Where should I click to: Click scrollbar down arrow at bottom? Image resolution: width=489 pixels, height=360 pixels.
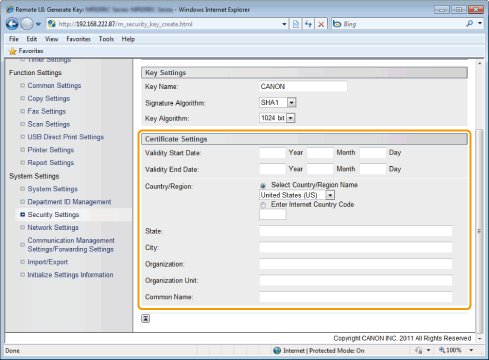coord(479,338)
